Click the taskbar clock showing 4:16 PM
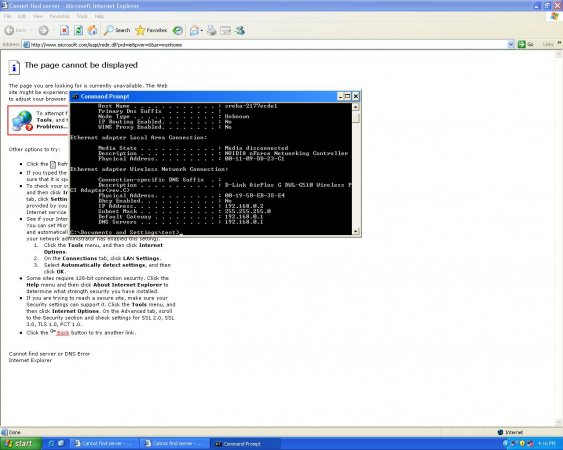 click(547, 444)
